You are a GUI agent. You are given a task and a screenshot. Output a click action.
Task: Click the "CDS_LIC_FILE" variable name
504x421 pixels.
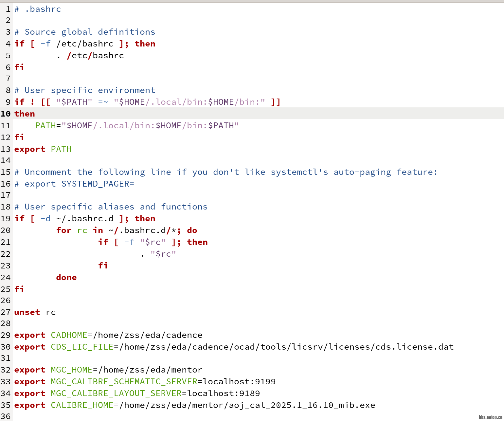point(82,347)
